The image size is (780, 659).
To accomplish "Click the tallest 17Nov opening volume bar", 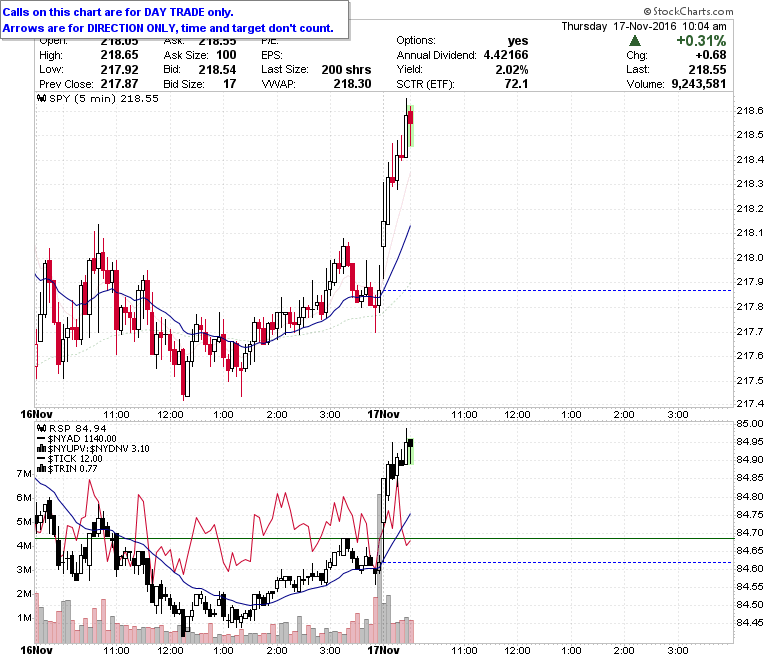I will pyautogui.click(x=380, y=568).
